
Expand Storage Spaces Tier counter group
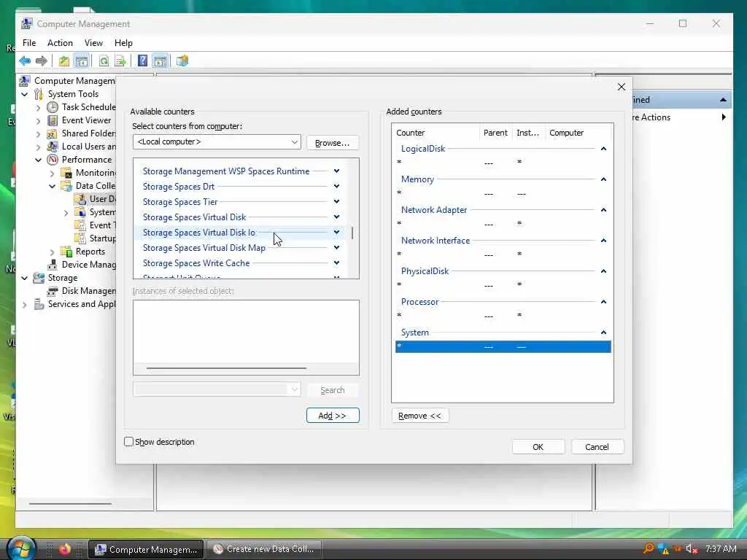tap(336, 201)
